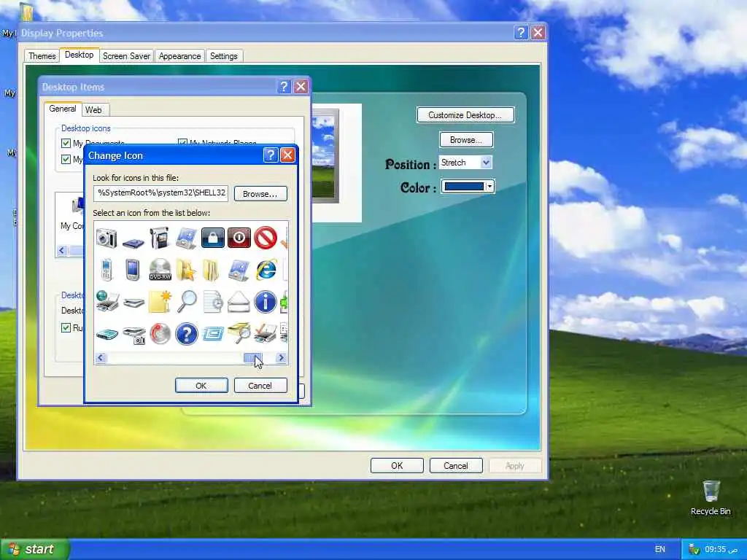The width and height of the screenshot is (747, 560).
Task: Click the Change Icon help question button
Action: (x=271, y=155)
